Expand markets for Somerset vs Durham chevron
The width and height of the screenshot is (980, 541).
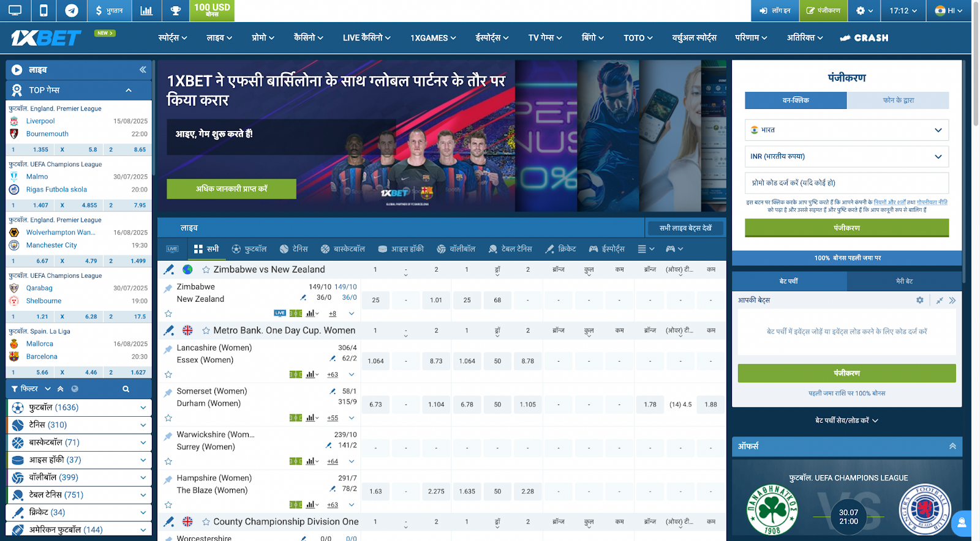[352, 418]
